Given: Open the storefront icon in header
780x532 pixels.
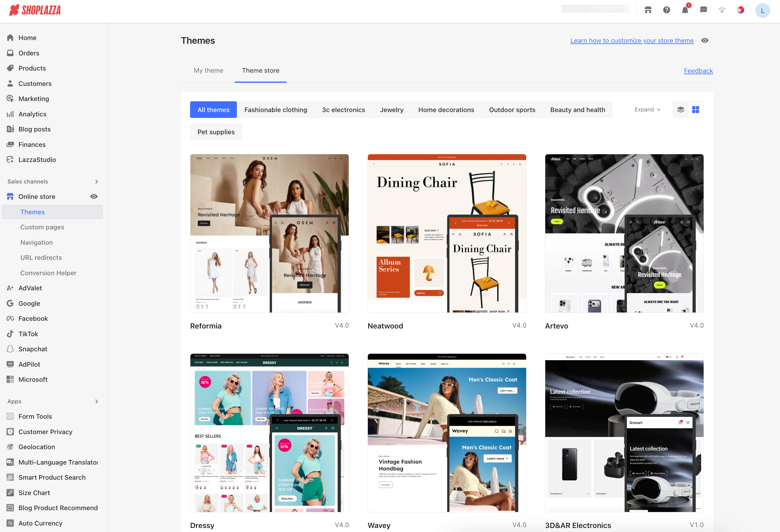Looking at the screenshot, I should (x=648, y=10).
